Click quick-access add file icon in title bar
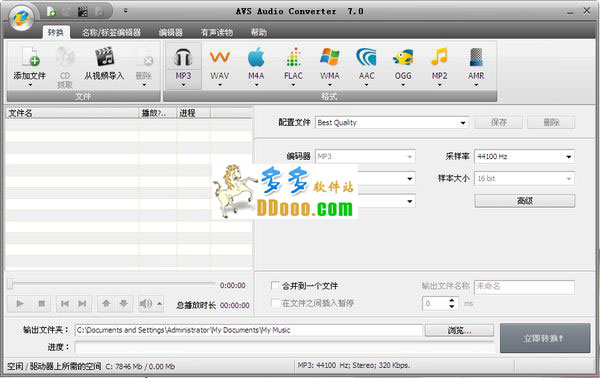600x378 pixels. 51,11
